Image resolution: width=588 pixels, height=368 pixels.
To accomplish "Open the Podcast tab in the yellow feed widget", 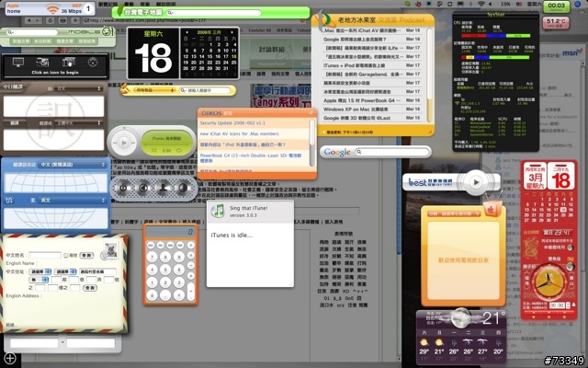I will pos(413,19).
